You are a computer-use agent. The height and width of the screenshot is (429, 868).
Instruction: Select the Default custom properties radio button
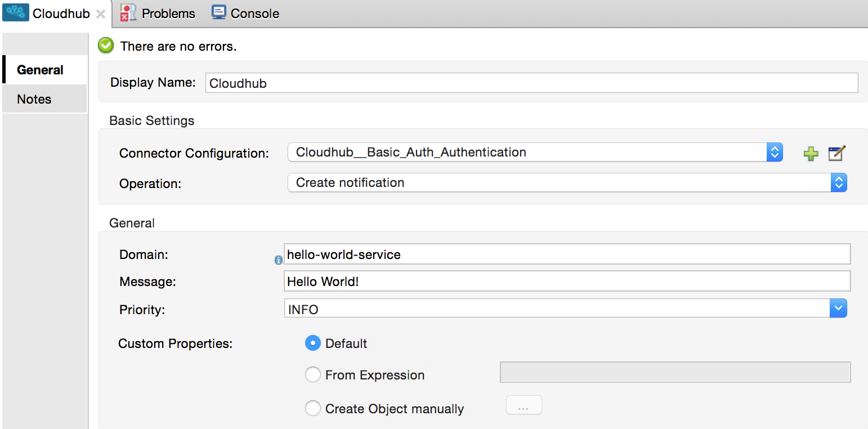coord(313,342)
